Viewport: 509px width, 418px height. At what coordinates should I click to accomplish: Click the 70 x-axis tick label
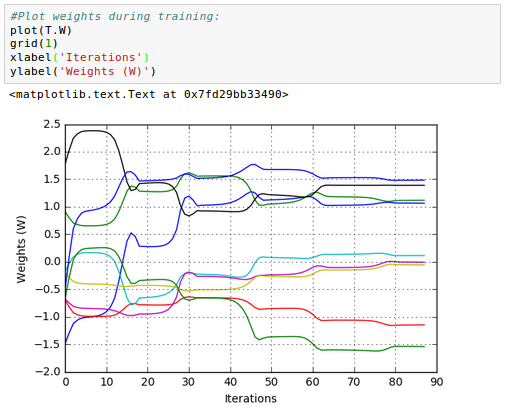(x=354, y=382)
